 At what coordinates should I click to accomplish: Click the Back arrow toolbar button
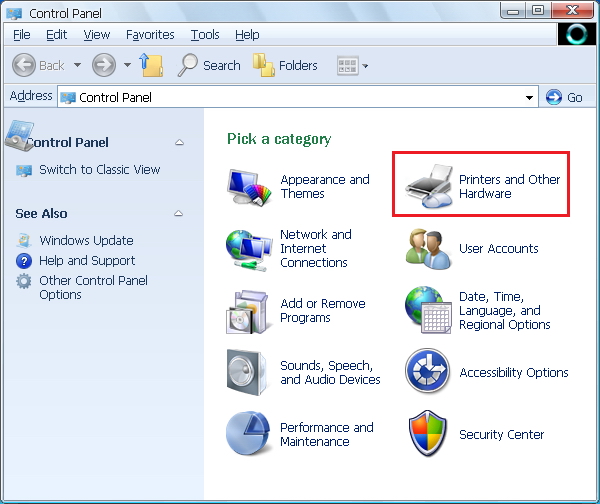pos(24,65)
